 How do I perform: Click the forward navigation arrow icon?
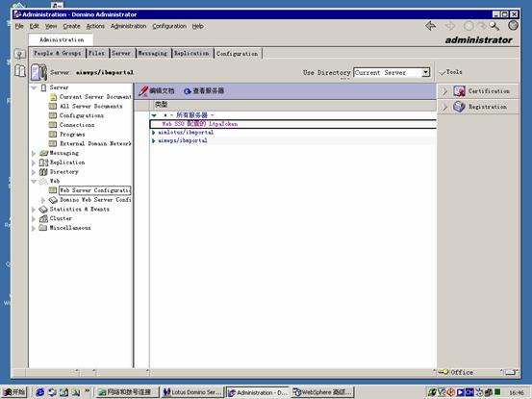point(450,26)
